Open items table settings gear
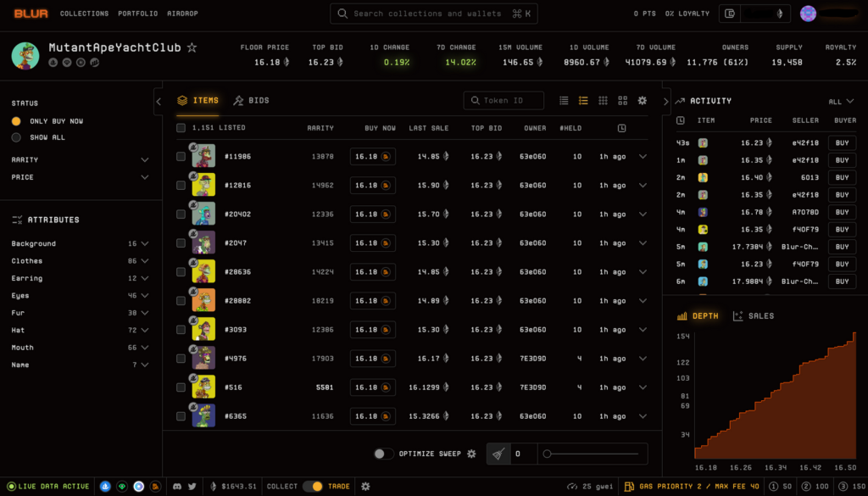The width and height of the screenshot is (868, 496). coord(643,100)
